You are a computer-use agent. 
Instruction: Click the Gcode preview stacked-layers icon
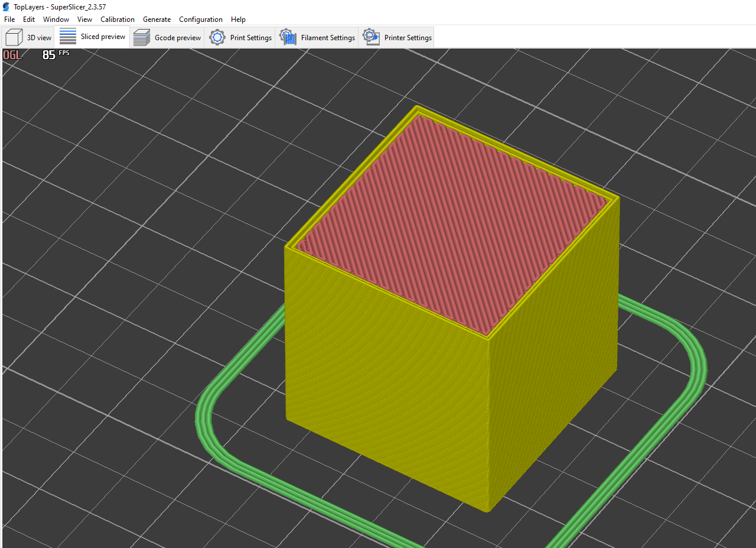142,37
